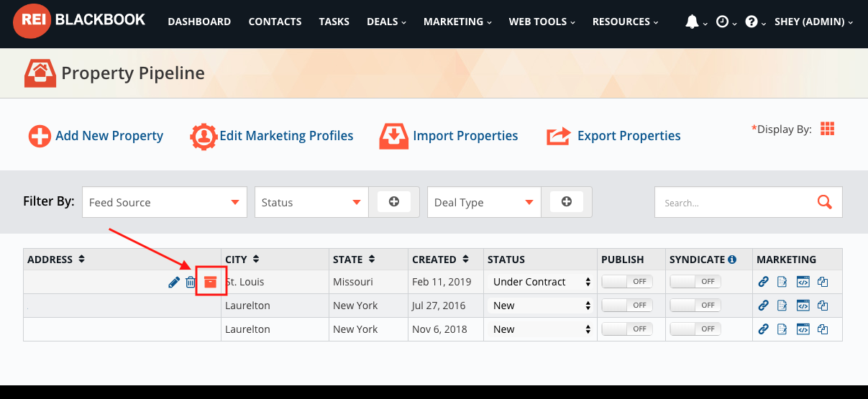Switch display mode with the grid icon
868x399 pixels.
(x=828, y=129)
